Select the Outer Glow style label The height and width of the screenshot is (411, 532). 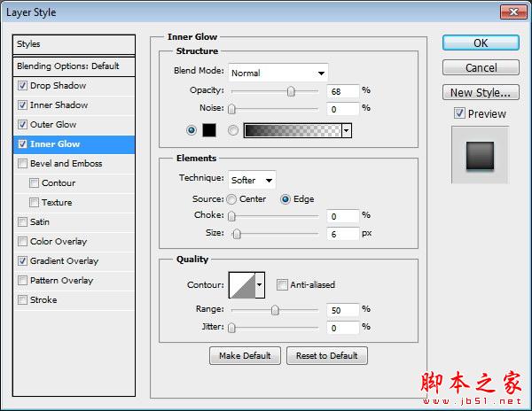53,124
